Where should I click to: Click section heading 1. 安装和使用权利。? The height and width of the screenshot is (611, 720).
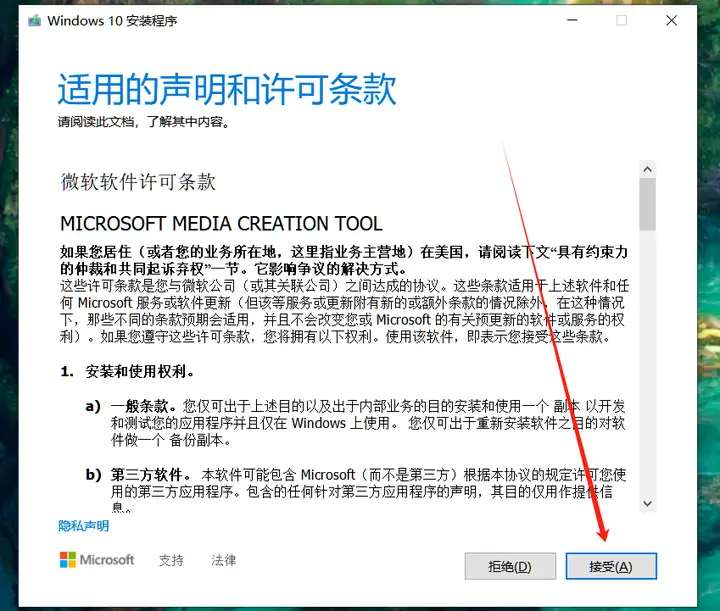click(127, 371)
